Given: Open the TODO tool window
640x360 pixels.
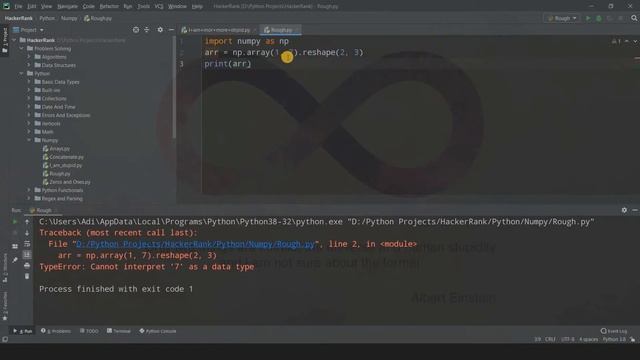Looking at the screenshot, I should (89, 331).
